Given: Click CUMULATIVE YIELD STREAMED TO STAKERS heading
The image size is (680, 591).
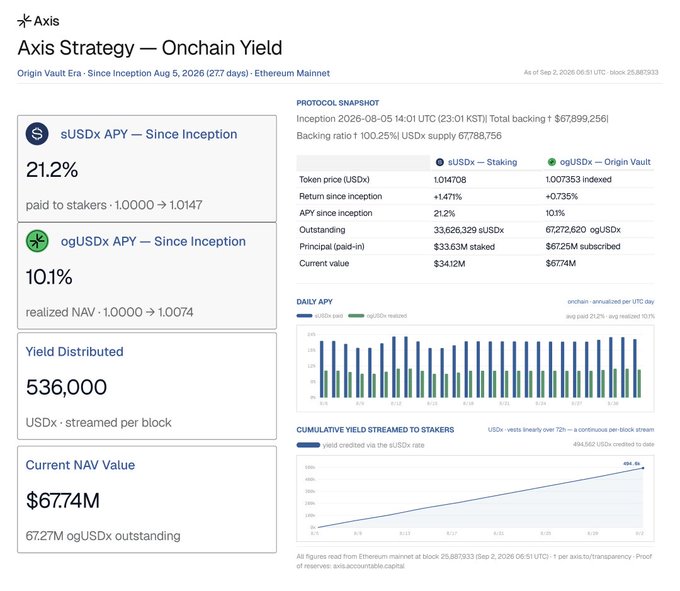Looking at the screenshot, I should pyautogui.click(x=375, y=430).
